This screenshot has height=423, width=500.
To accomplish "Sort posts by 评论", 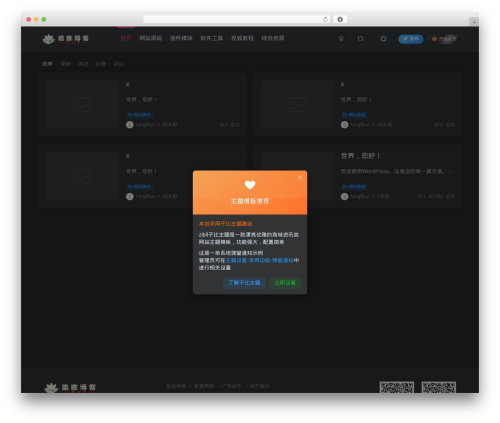I will 118,64.
